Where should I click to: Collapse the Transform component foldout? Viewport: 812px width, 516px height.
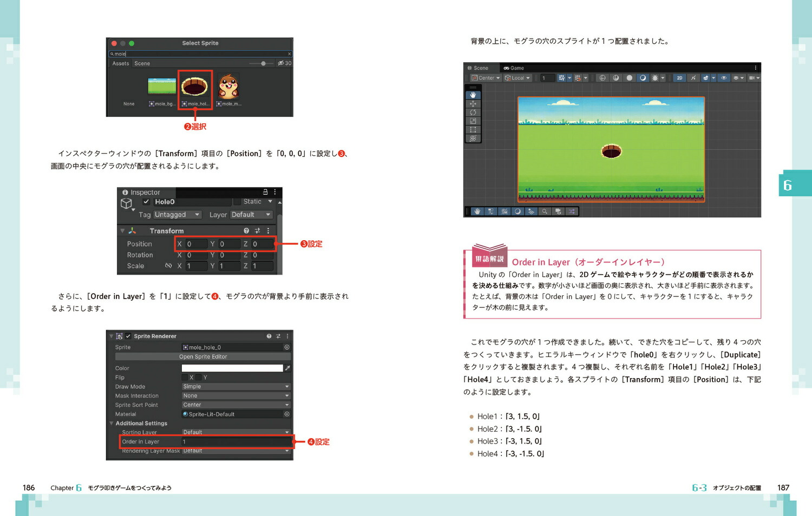click(122, 231)
